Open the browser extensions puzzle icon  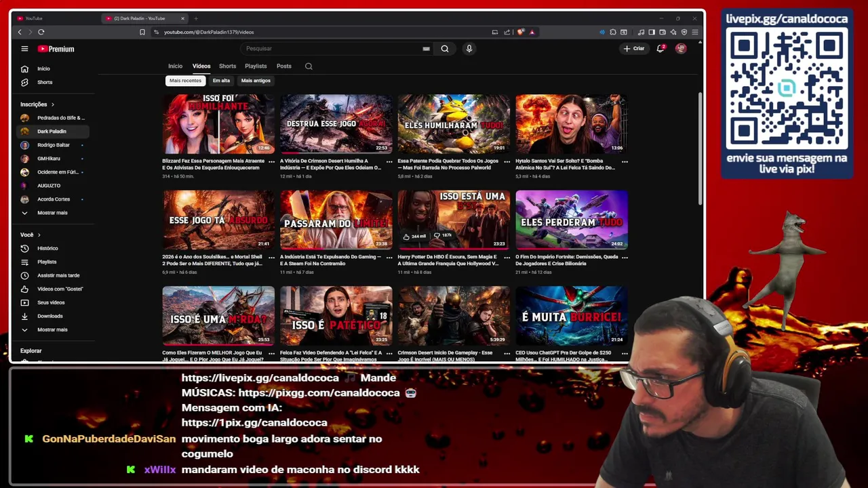pyautogui.click(x=613, y=32)
